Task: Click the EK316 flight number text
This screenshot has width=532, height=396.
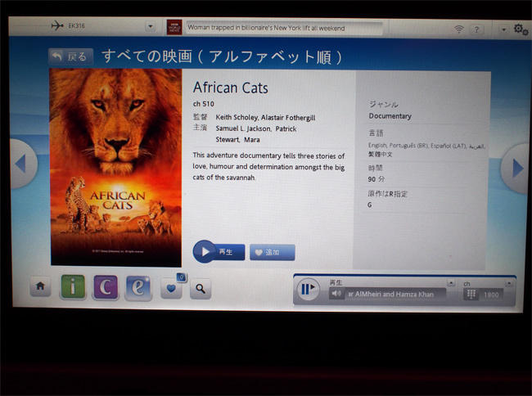Action: 76,25
